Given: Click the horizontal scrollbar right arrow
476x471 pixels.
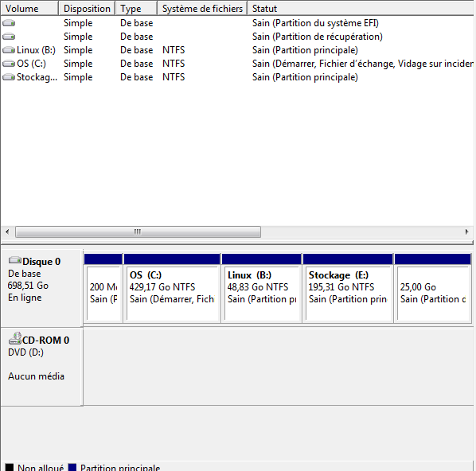Looking at the screenshot, I should click(467, 232).
